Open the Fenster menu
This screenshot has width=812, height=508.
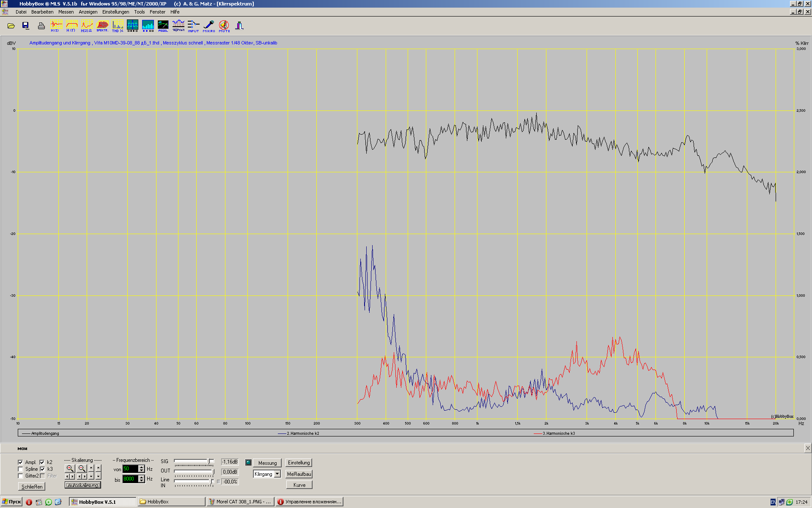click(157, 12)
